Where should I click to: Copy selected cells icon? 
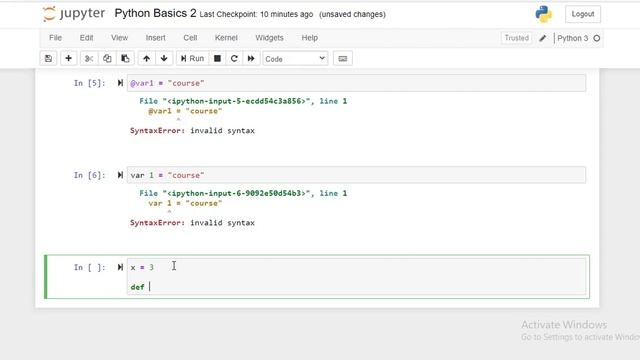click(107, 58)
